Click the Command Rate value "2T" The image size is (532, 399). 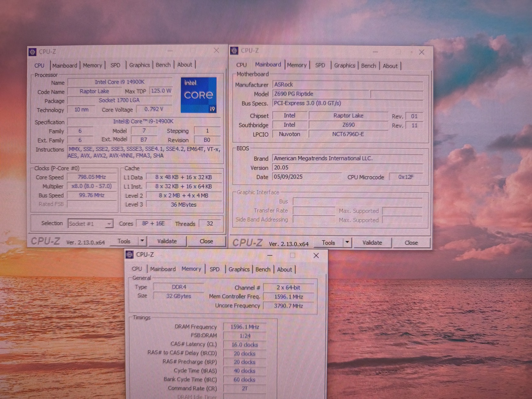(x=245, y=388)
